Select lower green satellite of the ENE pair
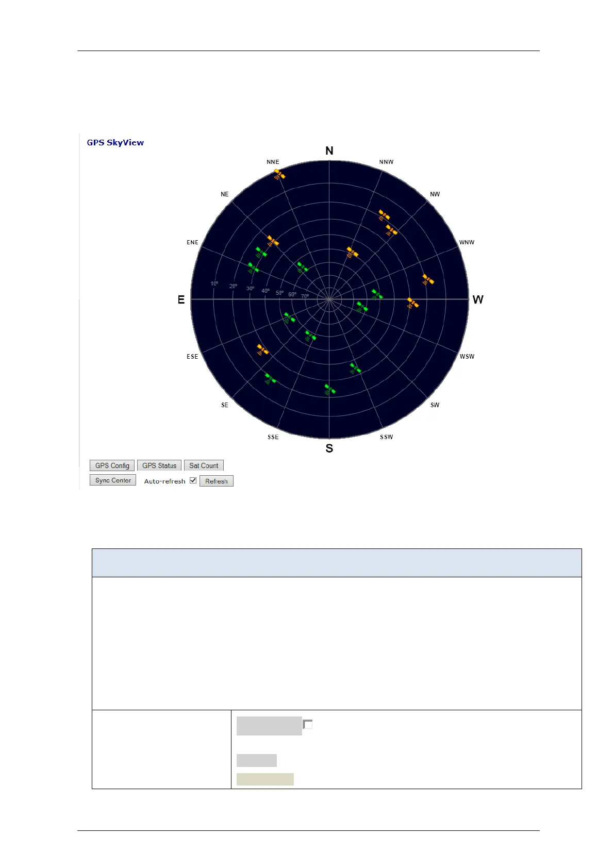Image resolution: width=614 pixels, height=868 pixels. [253, 268]
